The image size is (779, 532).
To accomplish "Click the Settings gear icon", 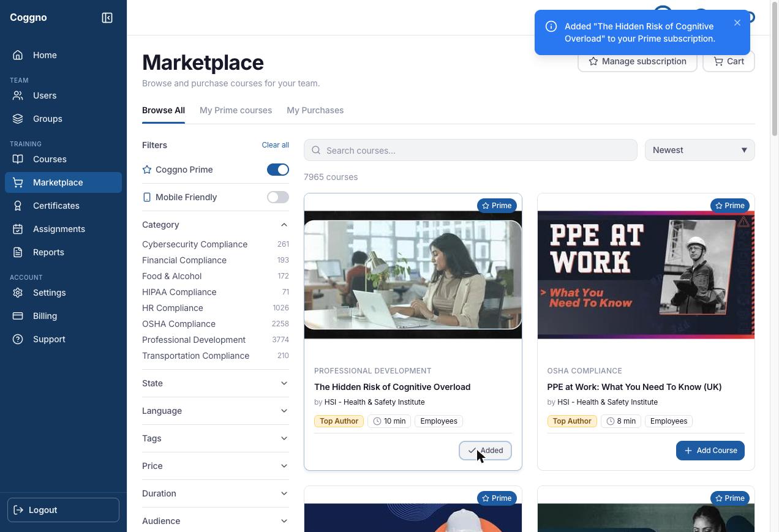I will pos(18,293).
